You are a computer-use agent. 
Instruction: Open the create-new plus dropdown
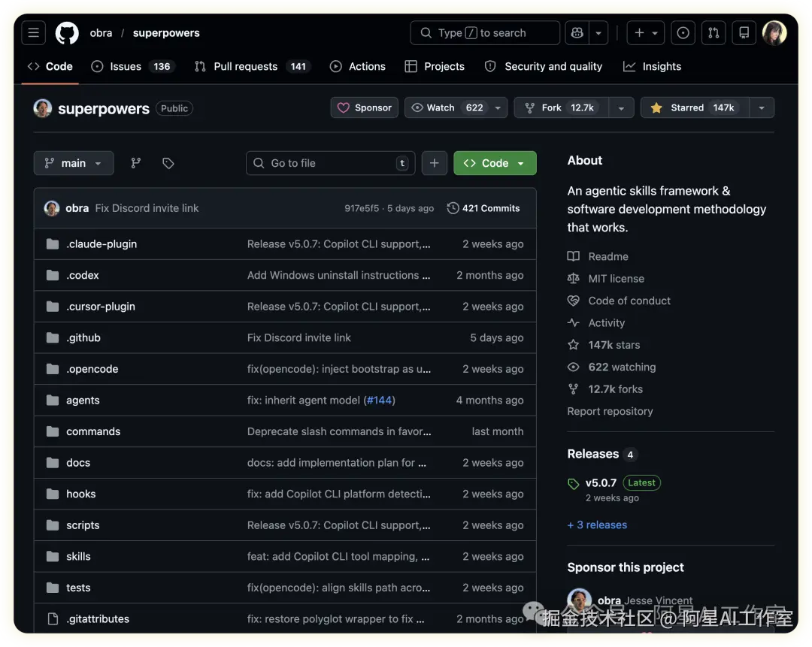[646, 33]
